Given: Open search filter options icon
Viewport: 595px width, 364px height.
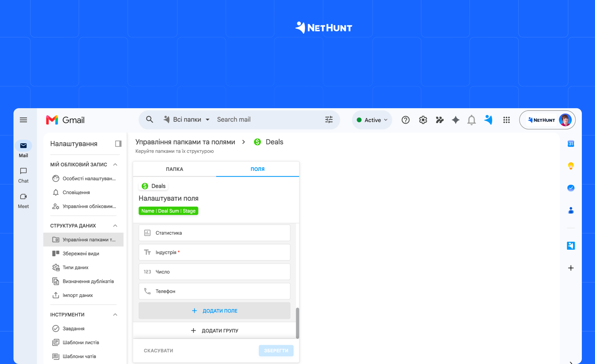Looking at the screenshot, I should [x=329, y=120].
